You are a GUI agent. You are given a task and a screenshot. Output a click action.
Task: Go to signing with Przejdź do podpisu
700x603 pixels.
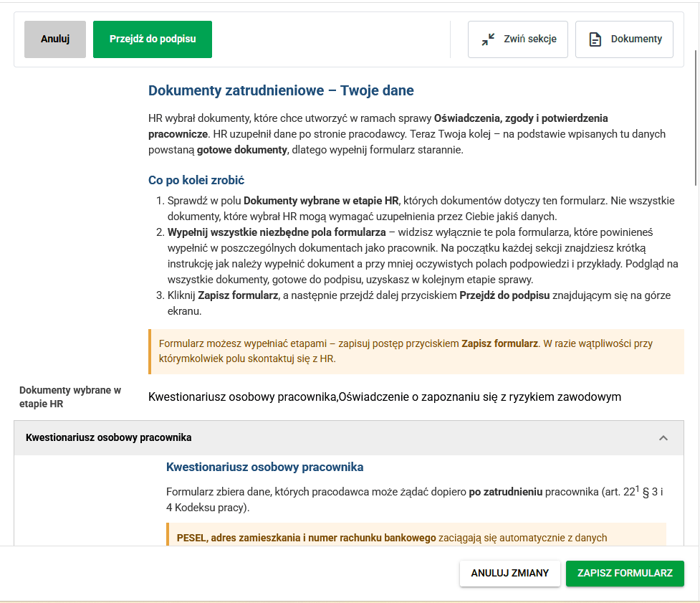click(x=152, y=39)
